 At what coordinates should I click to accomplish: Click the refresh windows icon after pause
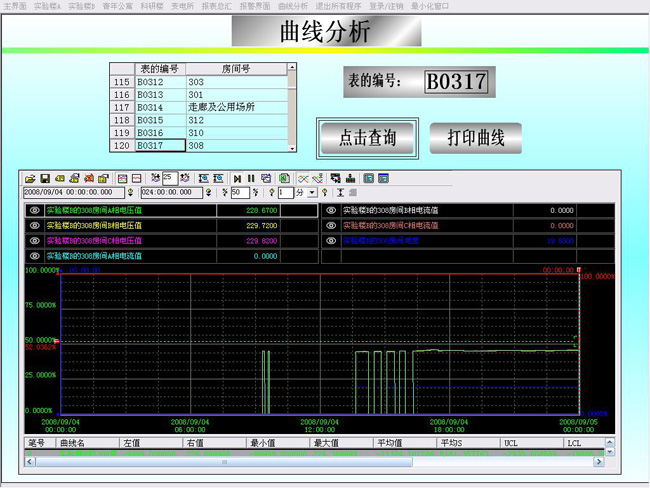[266, 179]
